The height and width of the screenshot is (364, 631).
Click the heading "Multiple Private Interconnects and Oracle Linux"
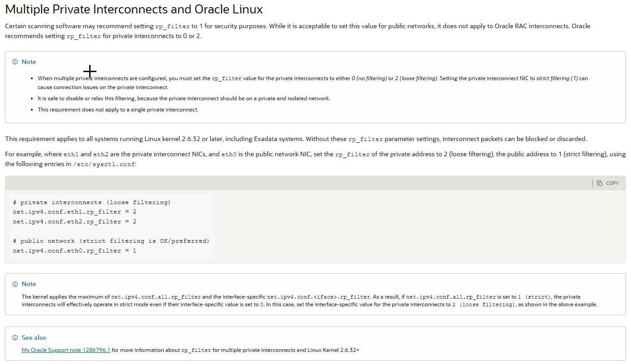(x=134, y=9)
